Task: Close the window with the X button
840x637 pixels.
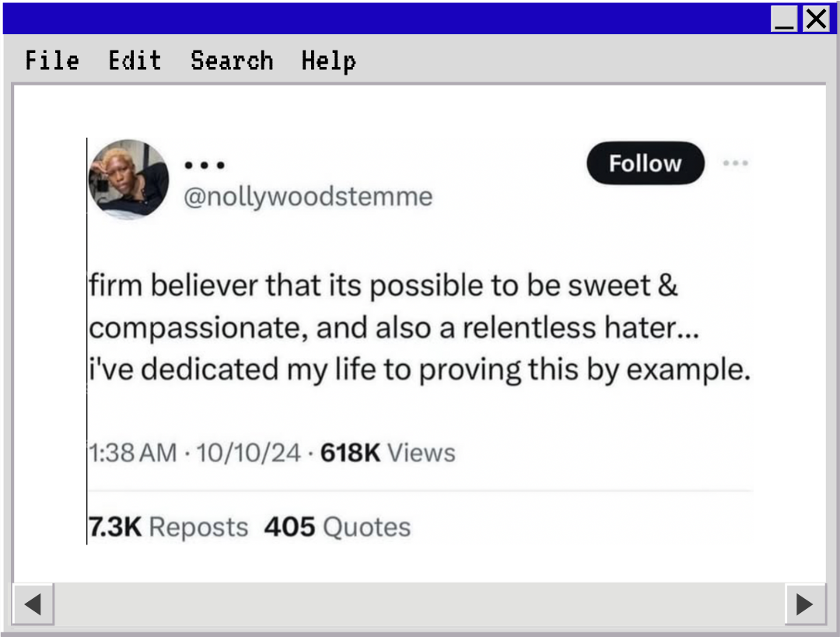Action: (x=816, y=19)
